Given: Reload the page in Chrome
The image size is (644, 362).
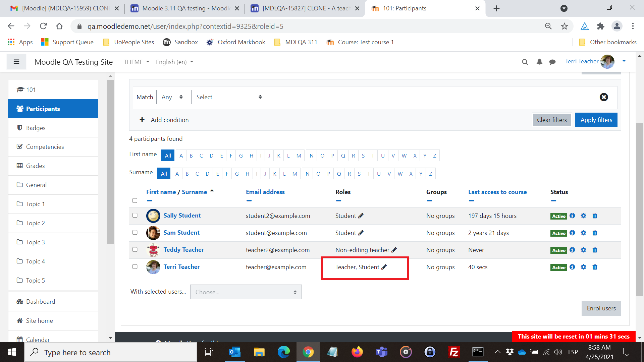Looking at the screenshot, I should 43,26.
